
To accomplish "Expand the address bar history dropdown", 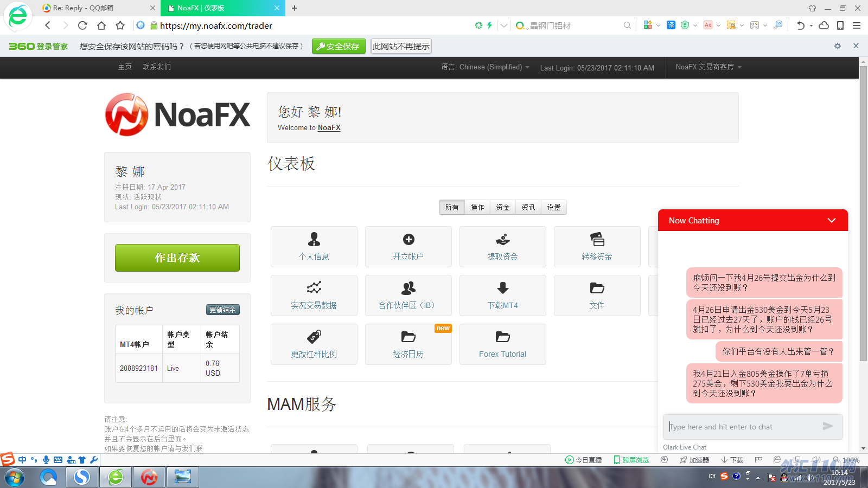I will 505,25.
